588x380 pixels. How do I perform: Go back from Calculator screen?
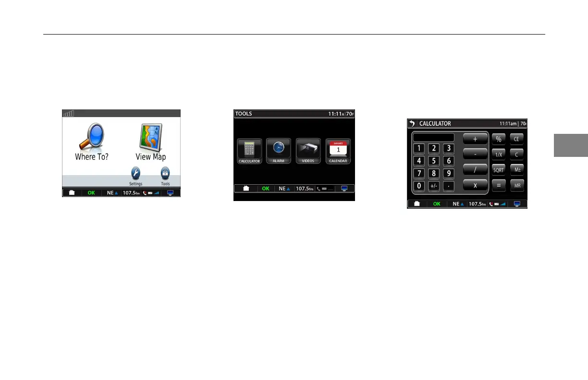pyautogui.click(x=412, y=123)
